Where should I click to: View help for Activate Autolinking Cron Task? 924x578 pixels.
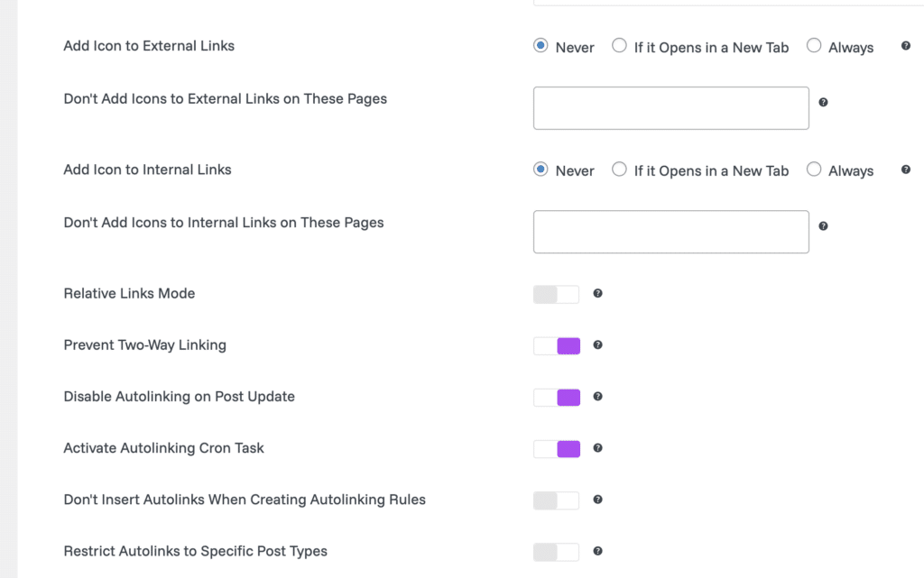coord(597,448)
